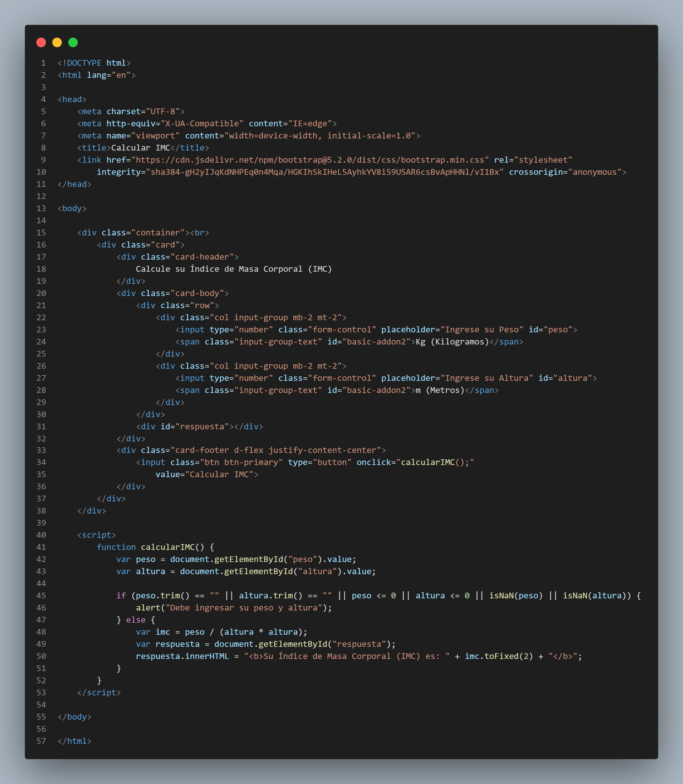
Task: Click the '<!DOCTYPE html>' line
Action: coord(94,63)
